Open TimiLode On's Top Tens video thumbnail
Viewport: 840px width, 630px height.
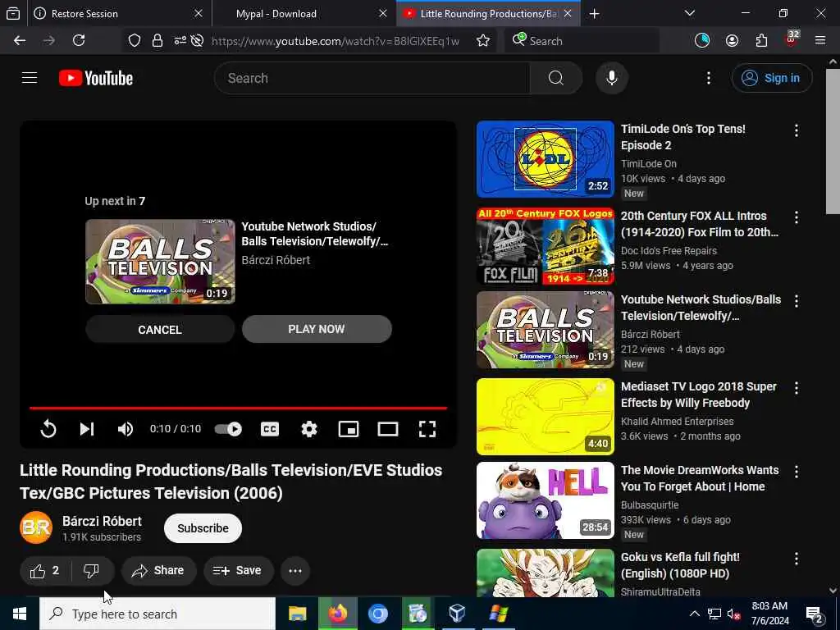pyautogui.click(x=546, y=159)
